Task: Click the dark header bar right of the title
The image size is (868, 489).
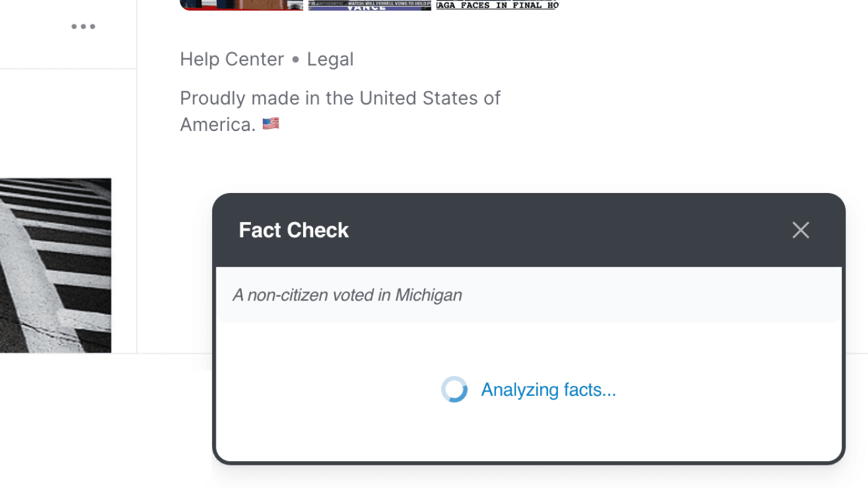Action: (x=558, y=230)
